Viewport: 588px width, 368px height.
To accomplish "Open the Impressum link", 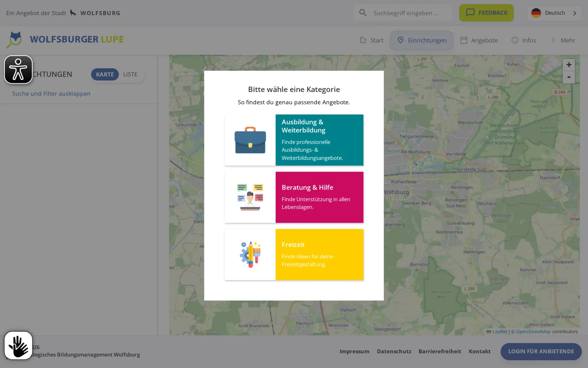I will tap(354, 351).
